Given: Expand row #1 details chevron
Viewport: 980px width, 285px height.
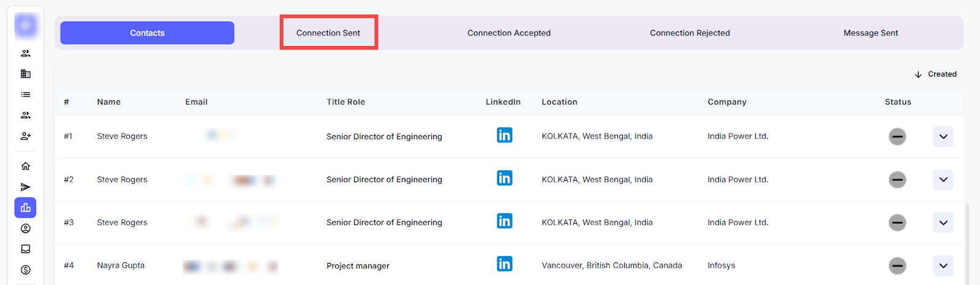Looking at the screenshot, I should [x=943, y=137].
